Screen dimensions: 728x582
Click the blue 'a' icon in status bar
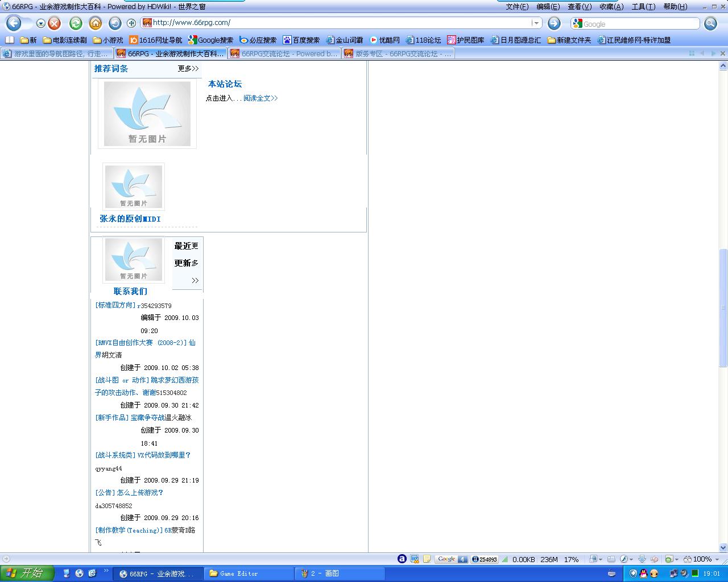point(402,559)
